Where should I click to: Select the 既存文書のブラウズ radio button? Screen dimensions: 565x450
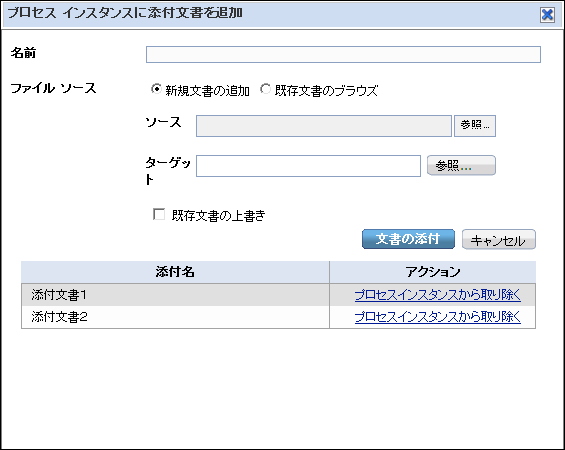click(265, 89)
